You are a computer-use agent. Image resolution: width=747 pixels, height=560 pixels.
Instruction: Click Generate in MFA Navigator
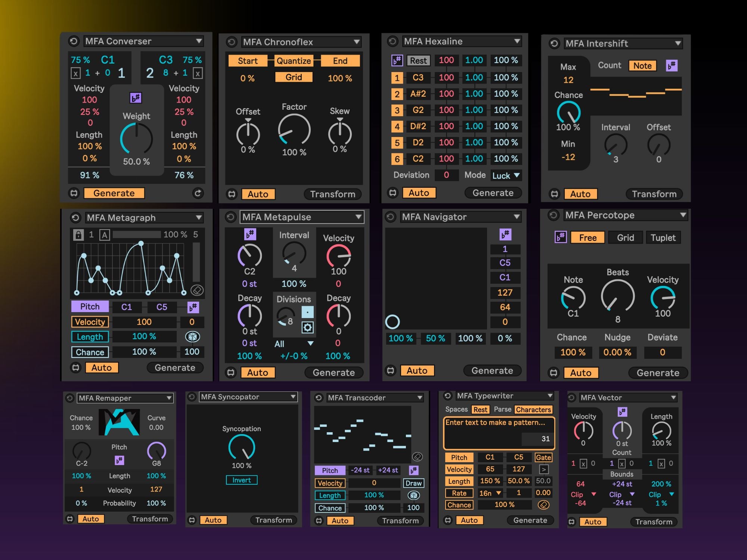click(x=492, y=370)
